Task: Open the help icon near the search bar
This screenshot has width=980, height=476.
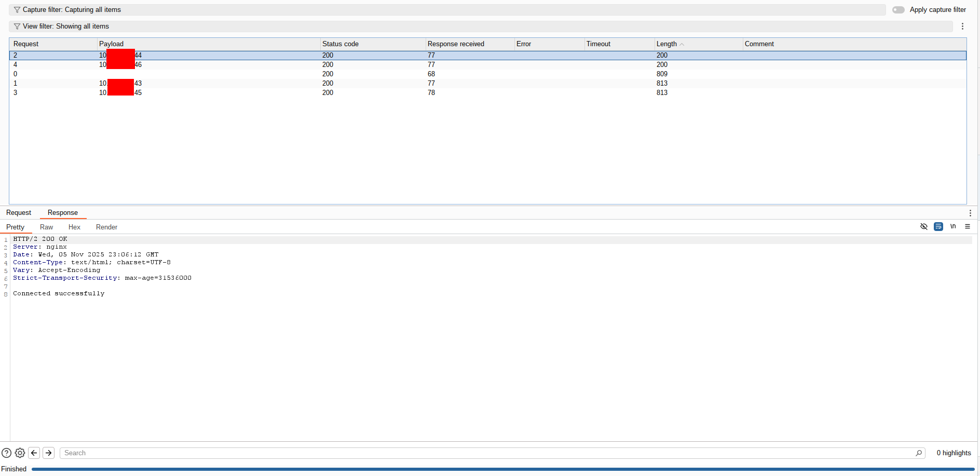Action: (x=6, y=453)
